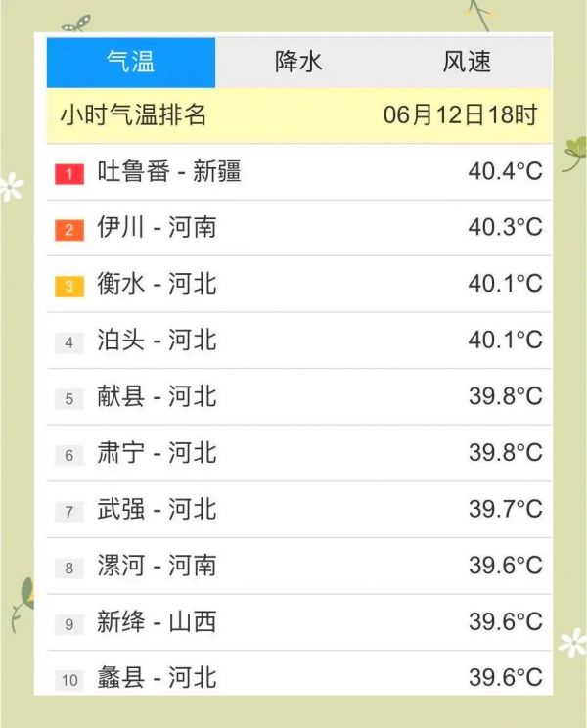Image resolution: width=587 pixels, height=728 pixels.
Task: Open the 肃宁 - 河北 entry
Action: point(299,453)
